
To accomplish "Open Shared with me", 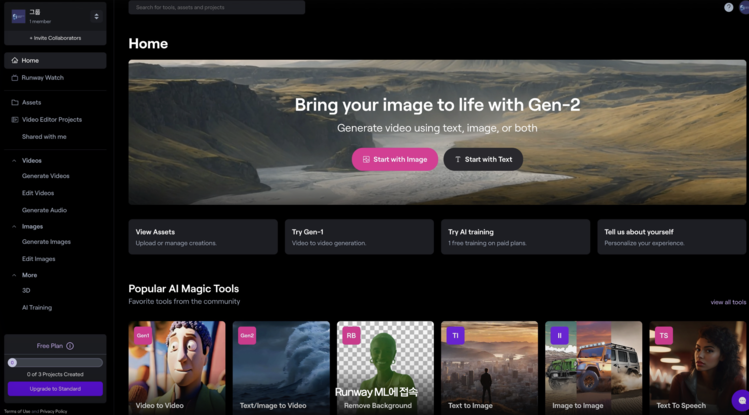I will (x=44, y=137).
